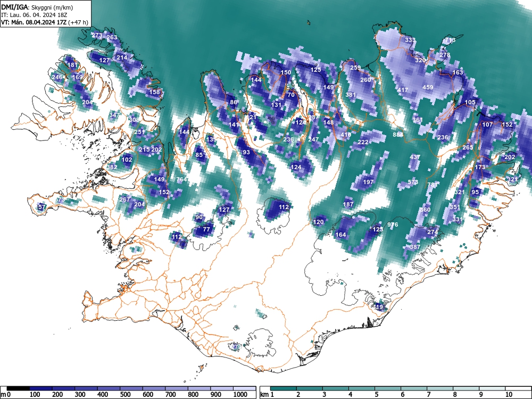Image resolution: width=532 pixels, height=399 pixels.
Task: Click the map value 410
Action: pos(346,135)
